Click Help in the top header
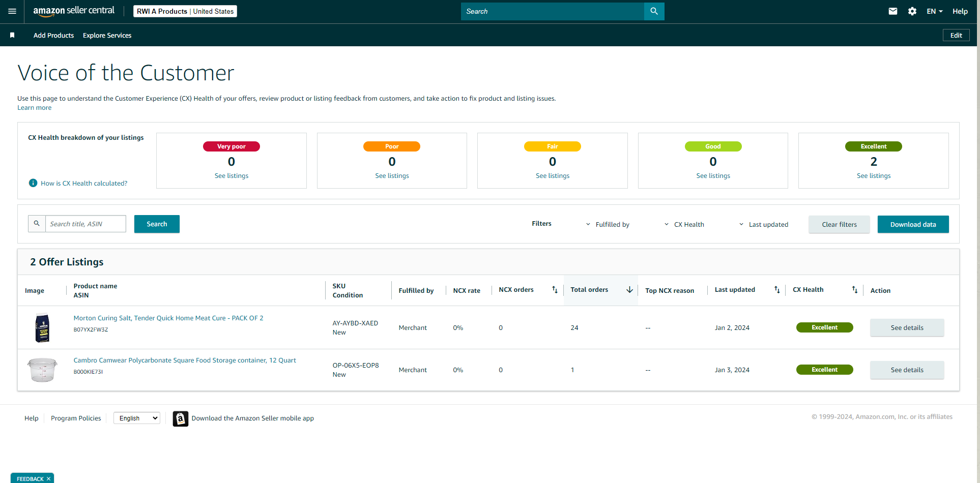This screenshot has width=980, height=483. click(960, 11)
